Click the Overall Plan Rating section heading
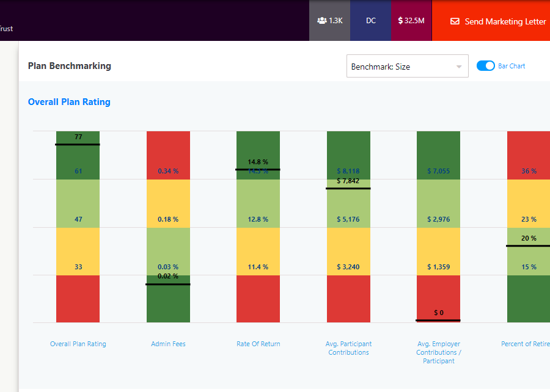This screenshot has height=392, width=550. (69, 102)
